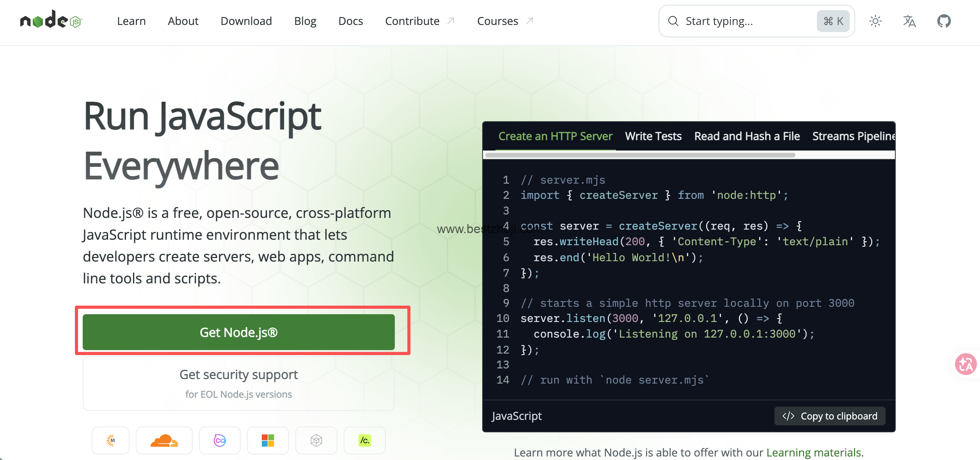The width and height of the screenshot is (980, 460).
Task: Open the Learn menu item
Action: click(131, 21)
